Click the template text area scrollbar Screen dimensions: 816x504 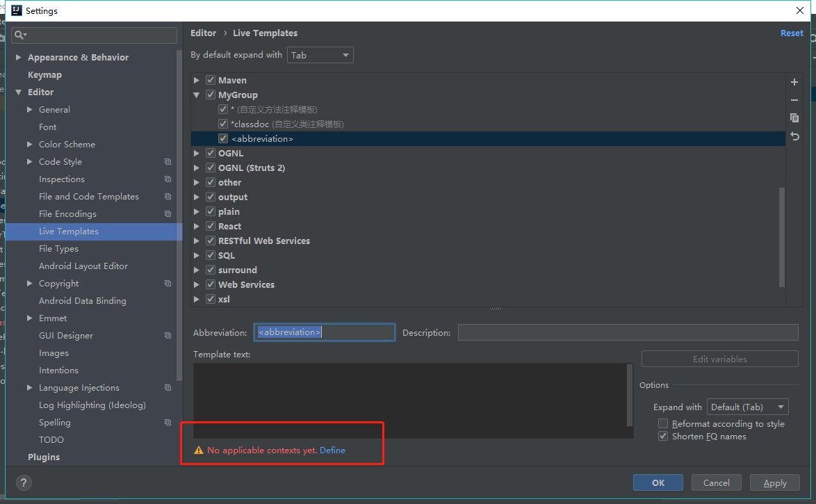[x=629, y=395]
